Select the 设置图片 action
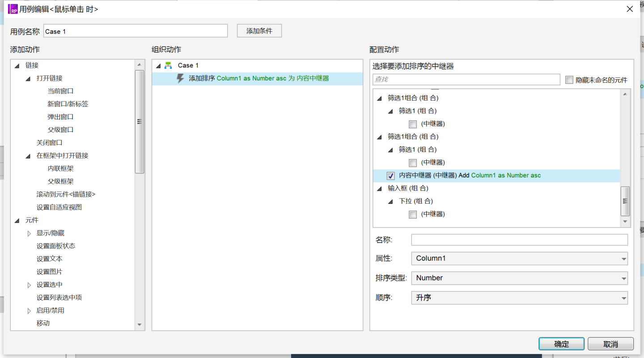 pos(49,272)
